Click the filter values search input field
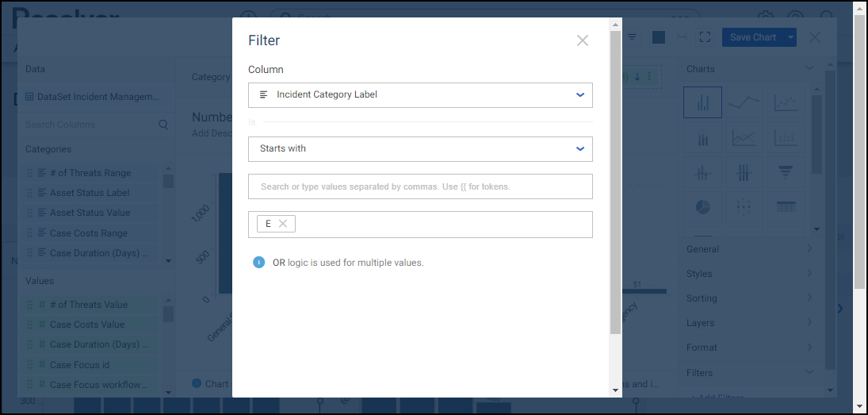 (420, 187)
